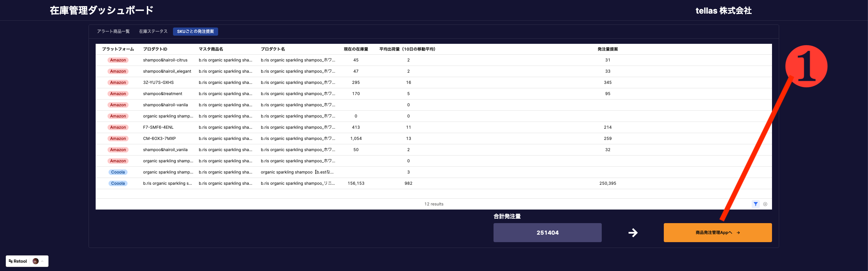868x271 pixels.
Task: Select the SKUごとの発注提案 tab
Action: (x=195, y=32)
